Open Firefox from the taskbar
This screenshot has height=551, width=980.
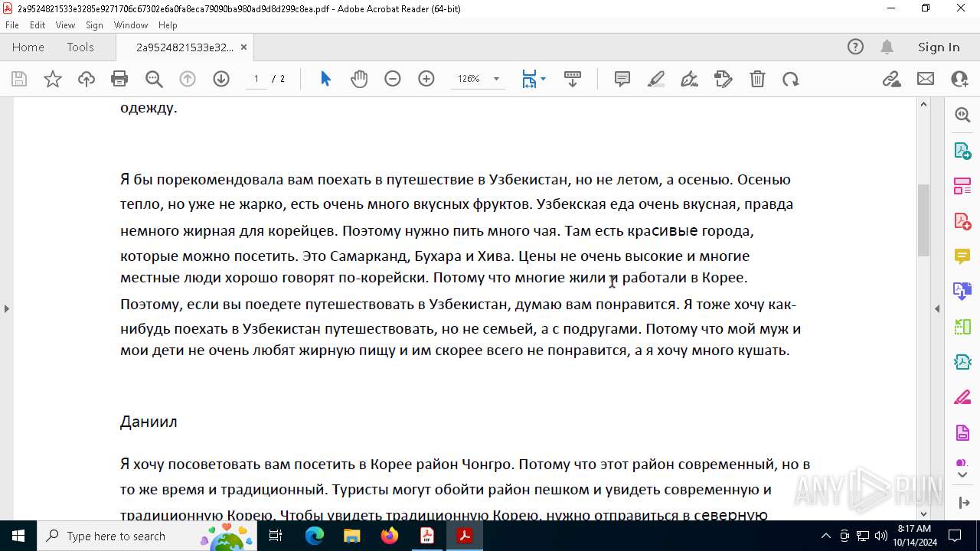coord(390,536)
